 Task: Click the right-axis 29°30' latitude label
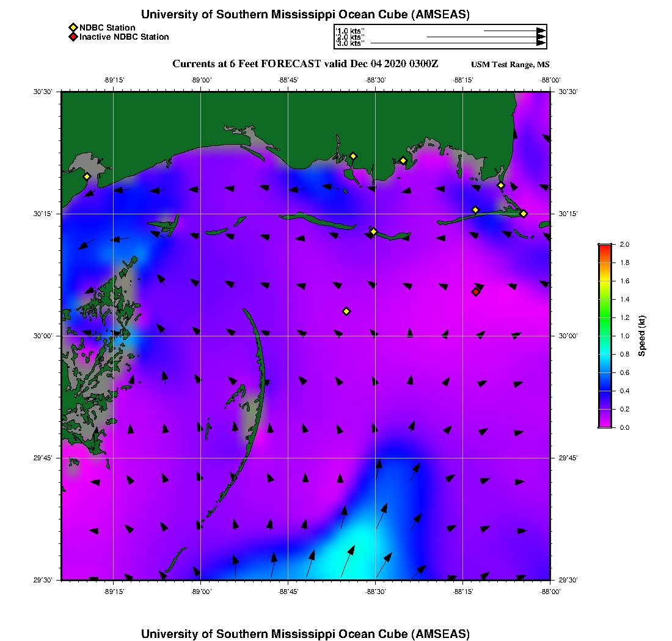[x=568, y=580]
